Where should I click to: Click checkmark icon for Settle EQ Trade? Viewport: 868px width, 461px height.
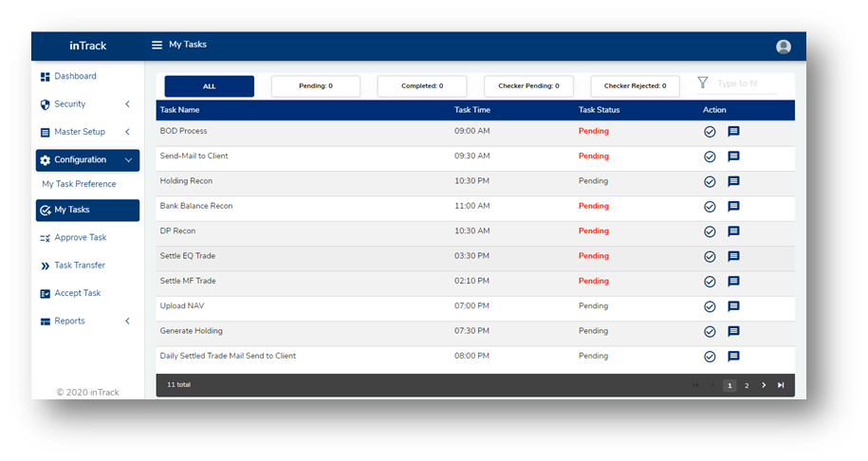click(710, 256)
